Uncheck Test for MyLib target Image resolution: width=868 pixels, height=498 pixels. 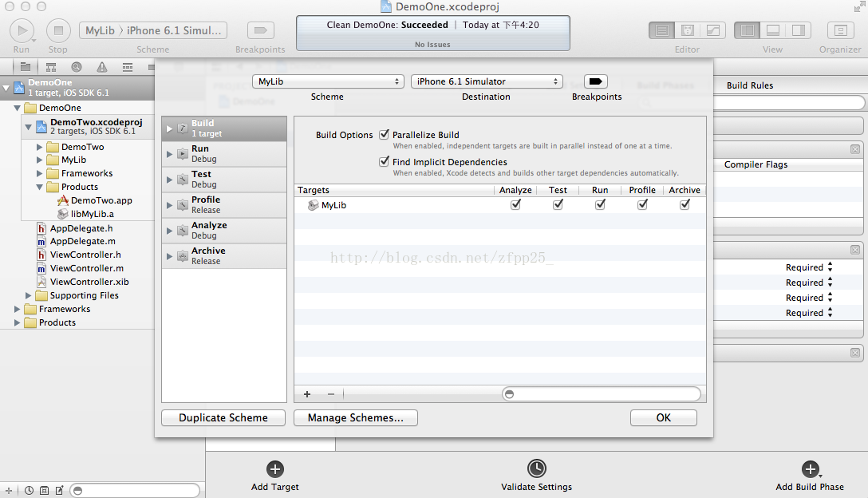pos(558,204)
